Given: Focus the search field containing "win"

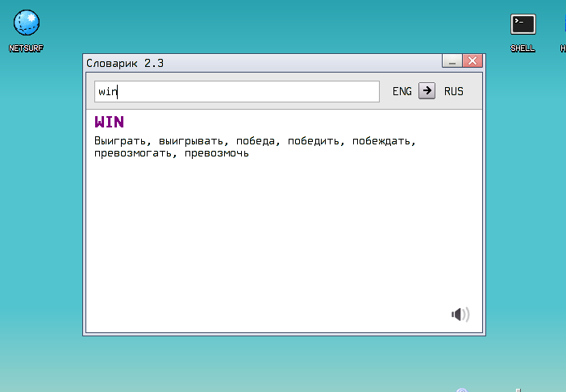Looking at the screenshot, I should (x=237, y=91).
